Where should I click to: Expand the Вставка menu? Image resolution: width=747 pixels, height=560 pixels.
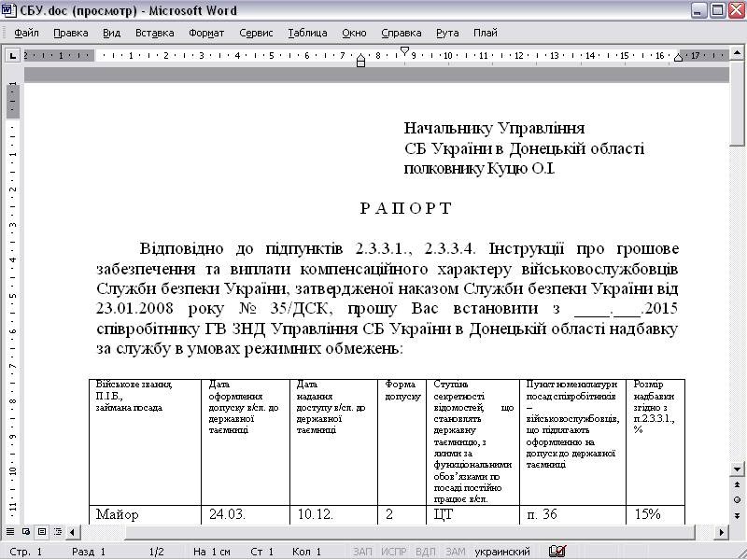pos(155,33)
